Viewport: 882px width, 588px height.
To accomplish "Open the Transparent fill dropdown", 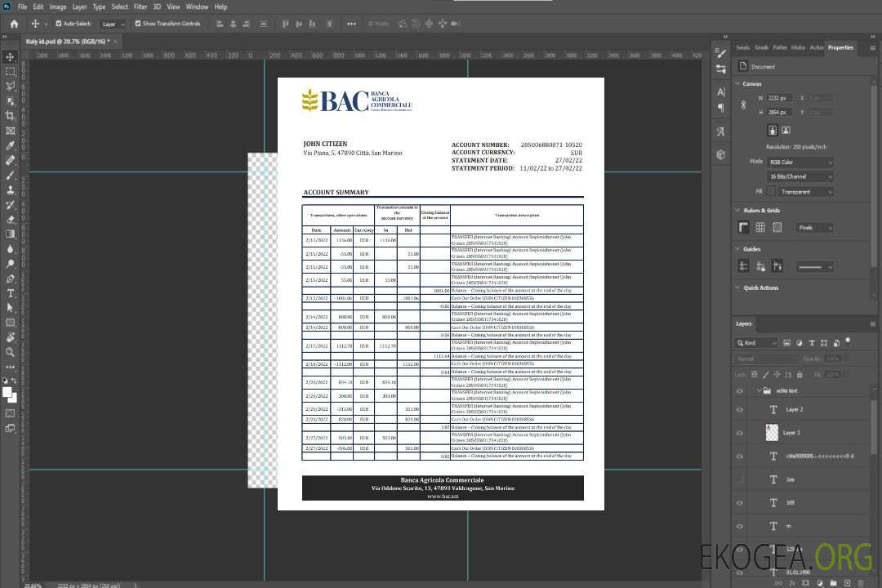I will pyautogui.click(x=805, y=192).
